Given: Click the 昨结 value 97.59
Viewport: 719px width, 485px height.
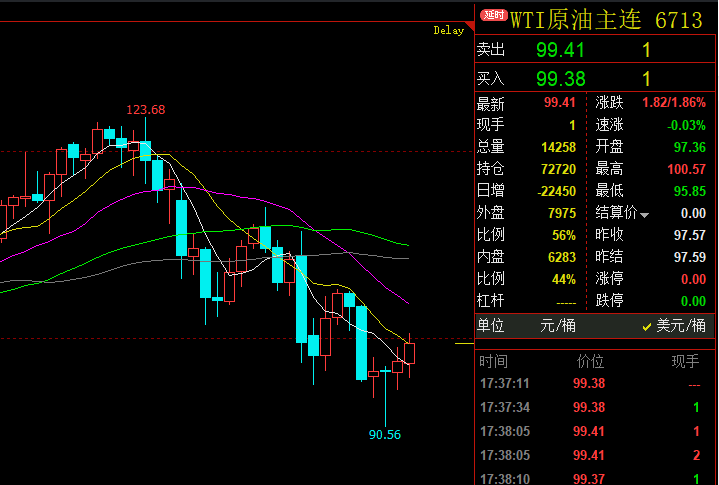Looking at the screenshot, I should 690,257.
